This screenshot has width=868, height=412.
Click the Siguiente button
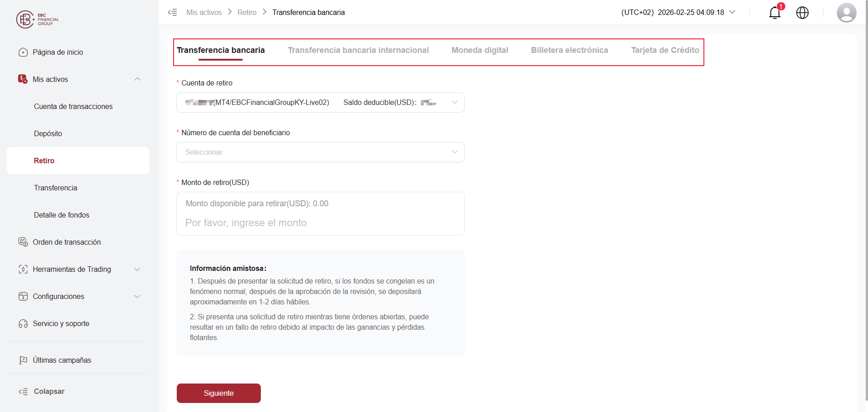[x=219, y=393]
